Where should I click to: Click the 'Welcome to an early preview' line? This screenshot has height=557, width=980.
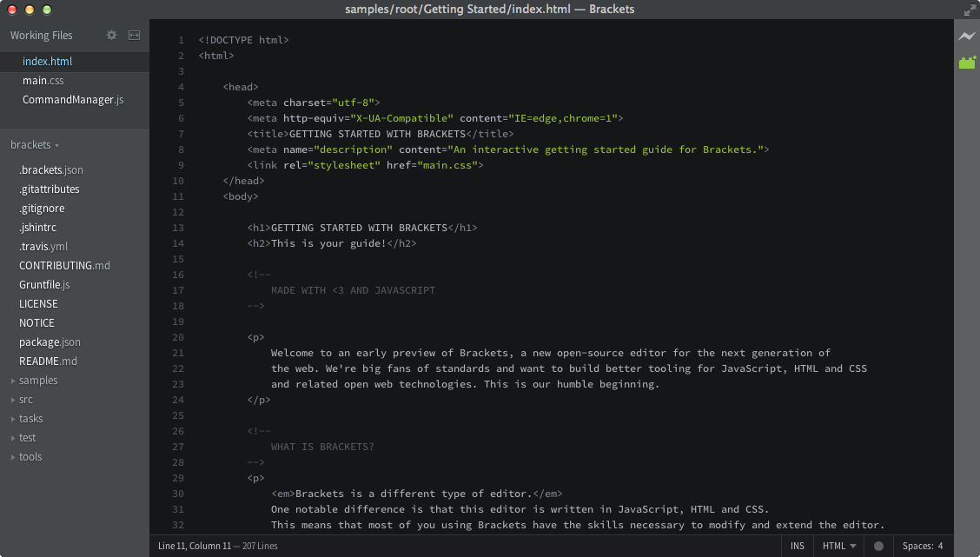coord(551,353)
